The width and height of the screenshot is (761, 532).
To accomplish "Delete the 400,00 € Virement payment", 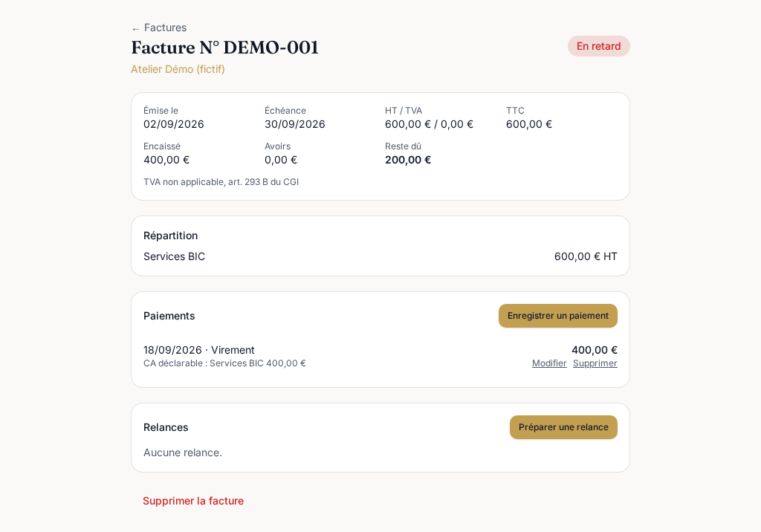I will point(595,363).
